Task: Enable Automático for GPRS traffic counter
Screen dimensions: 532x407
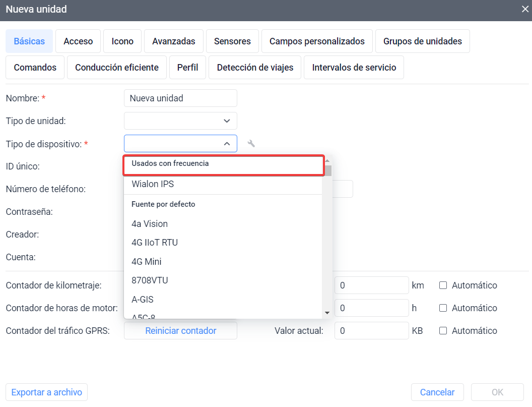Action: click(443, 330)
